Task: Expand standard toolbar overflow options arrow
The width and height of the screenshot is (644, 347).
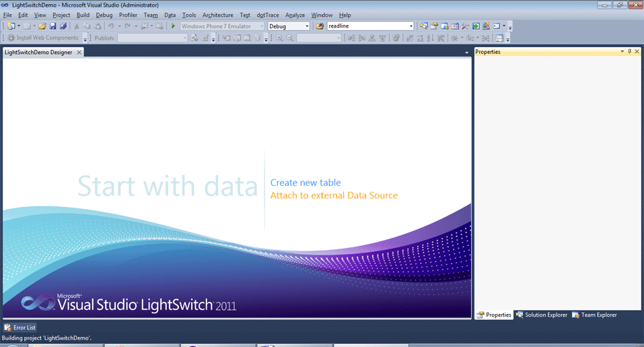Action: click(x=510, y=27)
